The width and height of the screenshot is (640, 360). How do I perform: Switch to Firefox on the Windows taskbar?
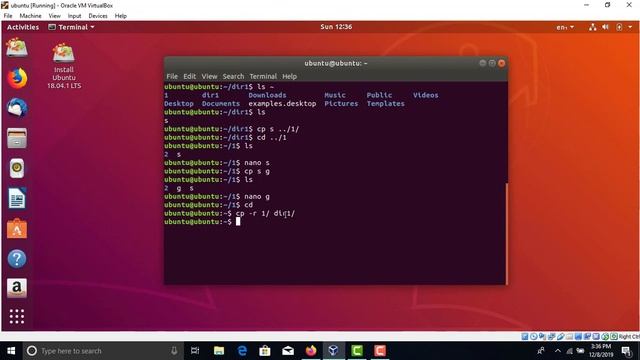pyautogui.click(x=311, y=351)
